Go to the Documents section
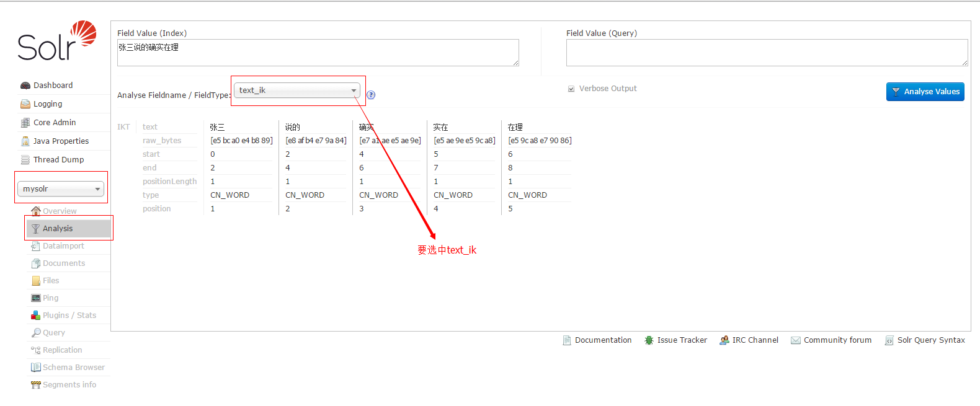This screenshot has height=406, width=980. pyautogui.click(x=64, y=263)
